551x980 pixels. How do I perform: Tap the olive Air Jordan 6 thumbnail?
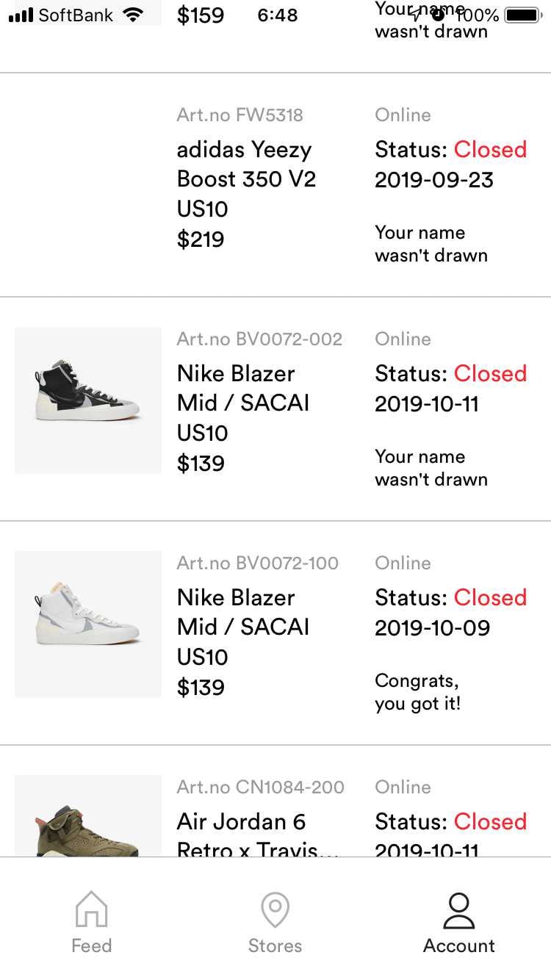pyautogui.click(x=88, y=815)
